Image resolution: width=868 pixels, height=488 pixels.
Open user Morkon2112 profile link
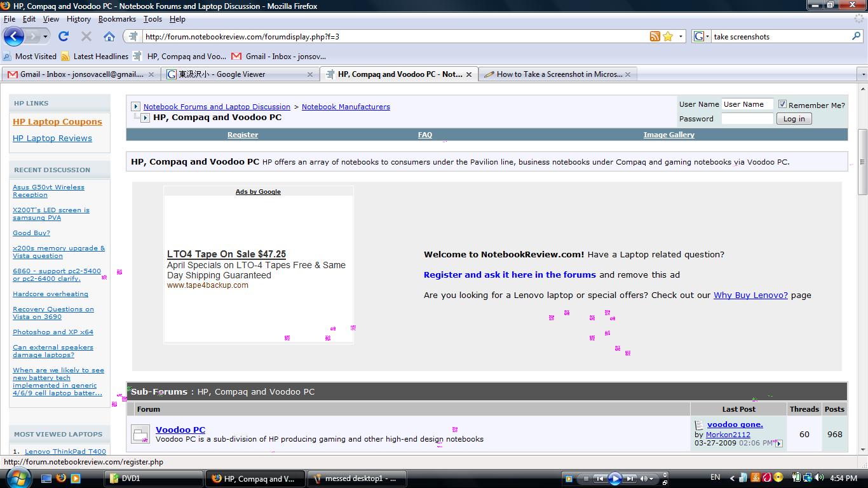point(728,435)
